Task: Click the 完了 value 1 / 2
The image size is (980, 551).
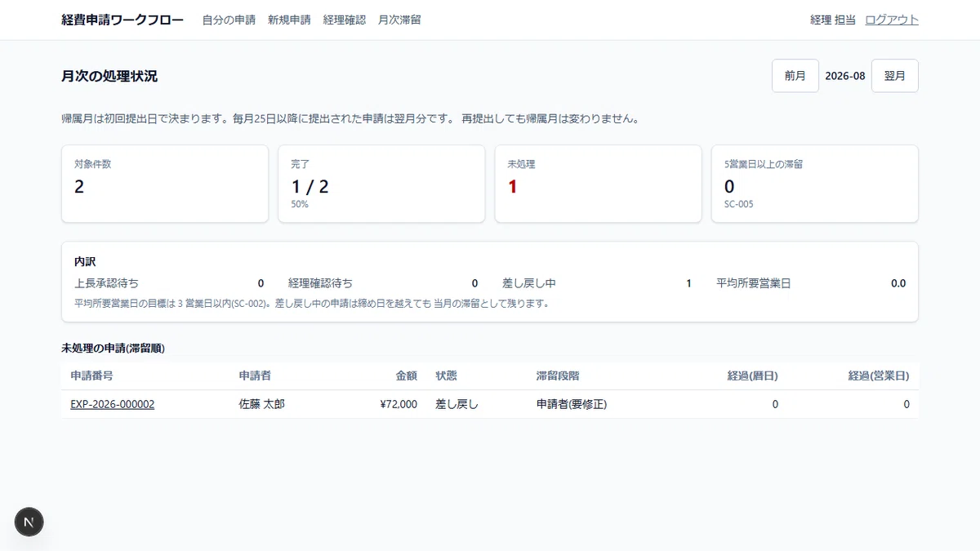Action: [310, 186]
